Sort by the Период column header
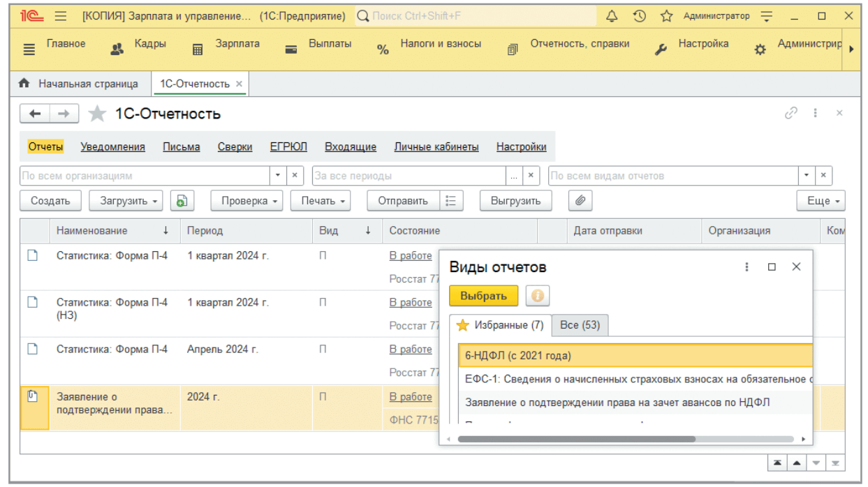Viewport: 868px width, 487px height. (x=246, y=231)
